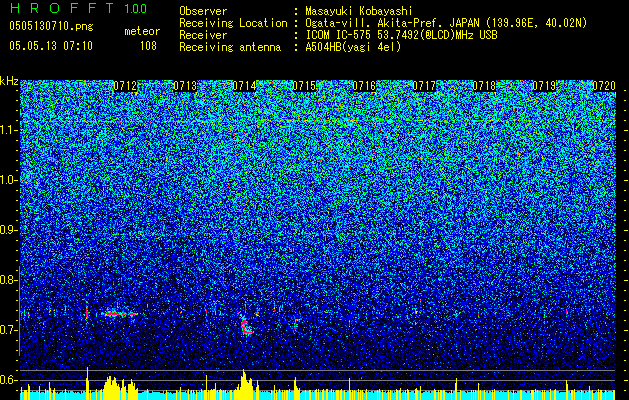629x400 pixels.
Task: Click the curved meteor echo trace near 0714
Action: coord(246,324)
